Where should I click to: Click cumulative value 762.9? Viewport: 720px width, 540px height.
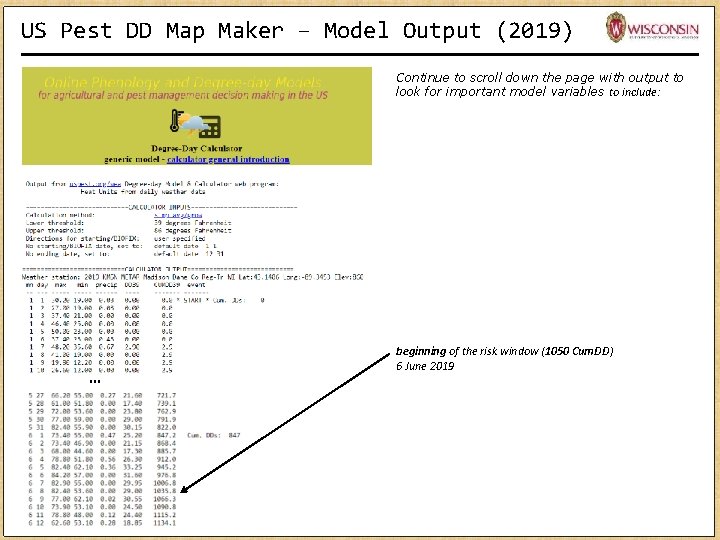tap(166, 411)
